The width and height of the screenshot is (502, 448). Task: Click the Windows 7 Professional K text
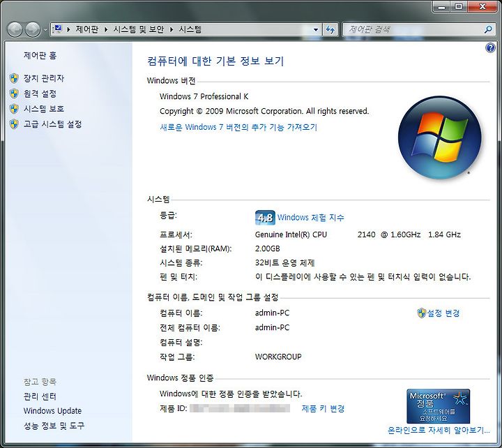click(204, 96)
